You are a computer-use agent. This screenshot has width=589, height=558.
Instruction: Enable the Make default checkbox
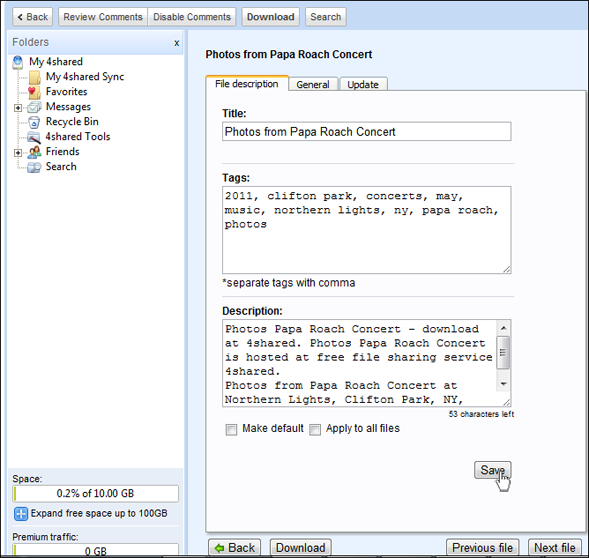pos(231,429)
